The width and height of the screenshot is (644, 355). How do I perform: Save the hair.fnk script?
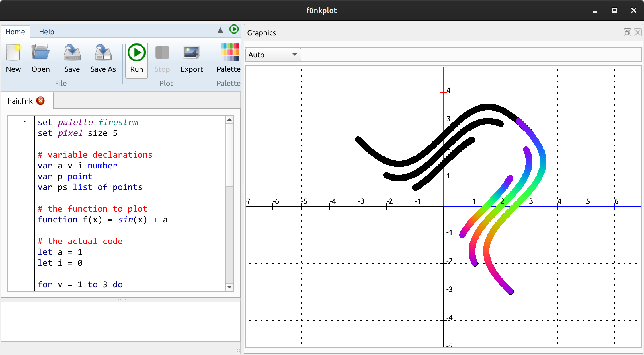72,57
